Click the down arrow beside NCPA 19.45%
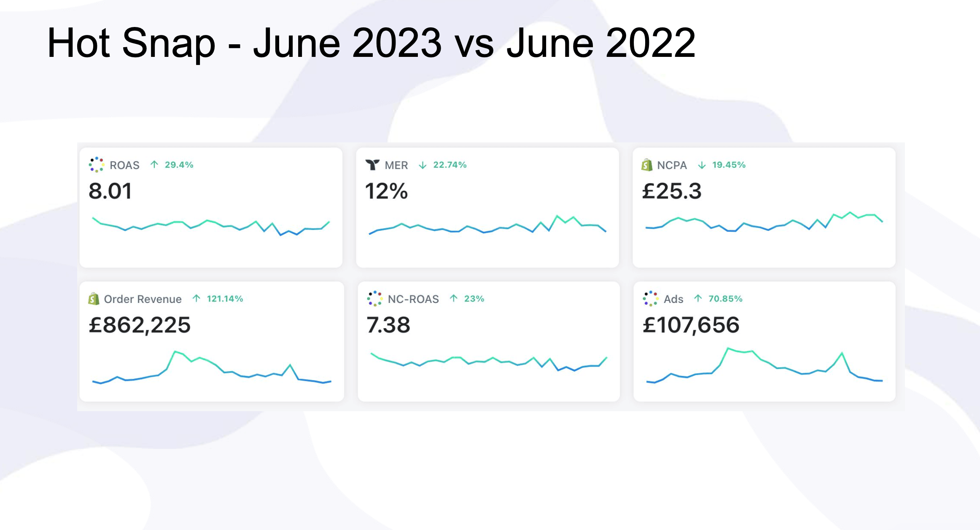This screenshot has height=530, width=980. tap(702, 165)
